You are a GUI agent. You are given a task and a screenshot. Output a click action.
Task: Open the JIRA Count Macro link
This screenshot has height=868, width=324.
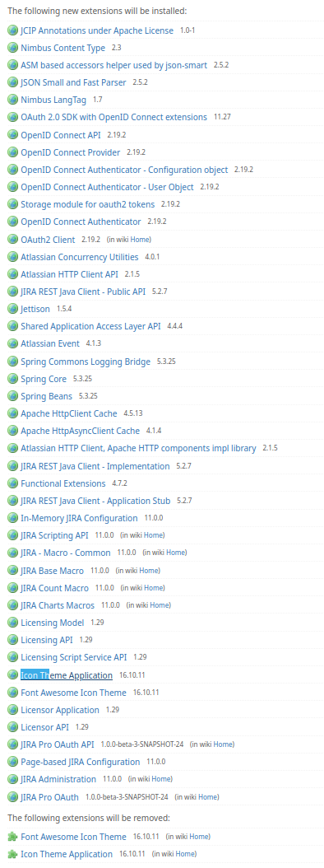[54, 588]
